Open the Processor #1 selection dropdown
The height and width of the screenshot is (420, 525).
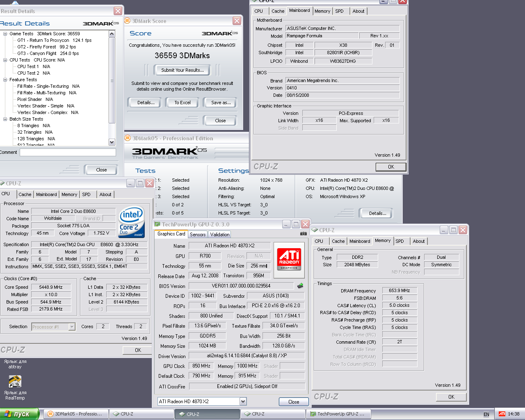(72, 327)
